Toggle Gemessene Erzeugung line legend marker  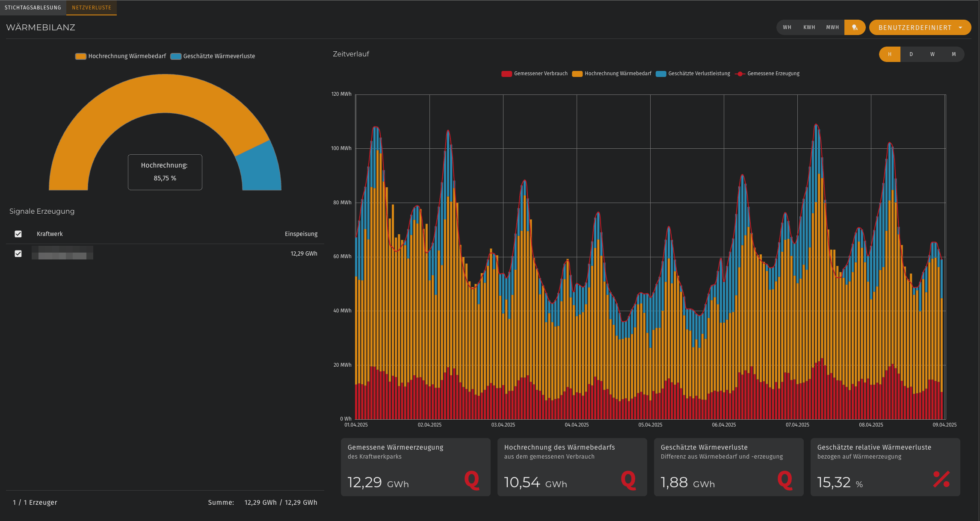pos(740,74)
